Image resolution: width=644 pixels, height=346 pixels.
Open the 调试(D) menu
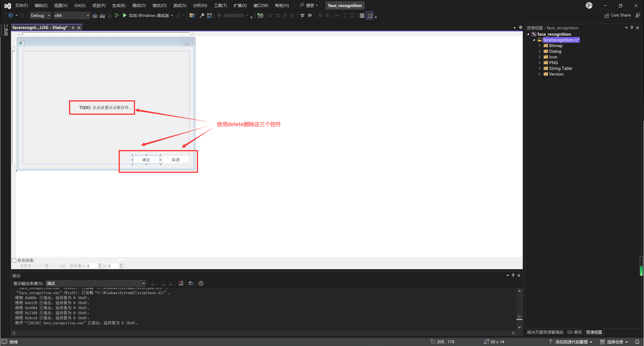point(139,6)
